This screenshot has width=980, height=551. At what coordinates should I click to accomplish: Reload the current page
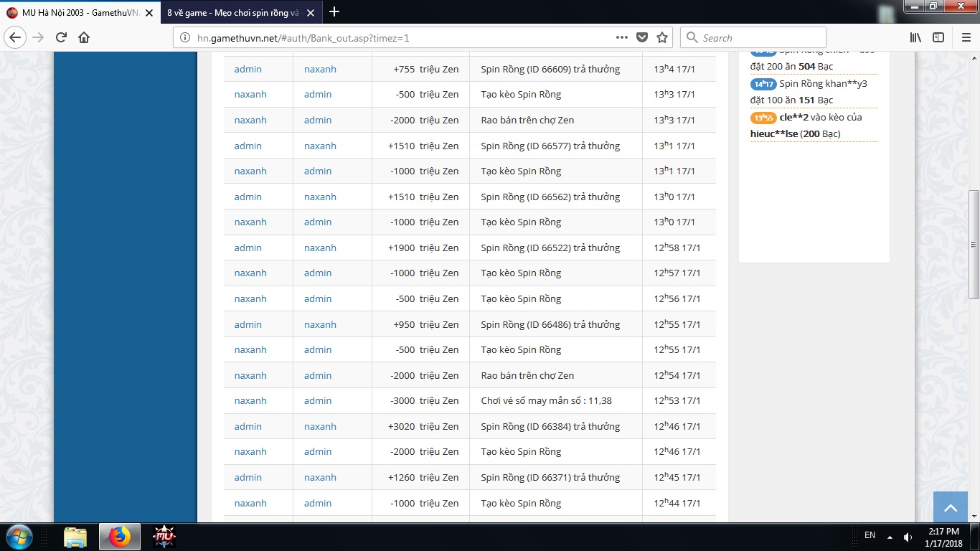coord(62,37)
